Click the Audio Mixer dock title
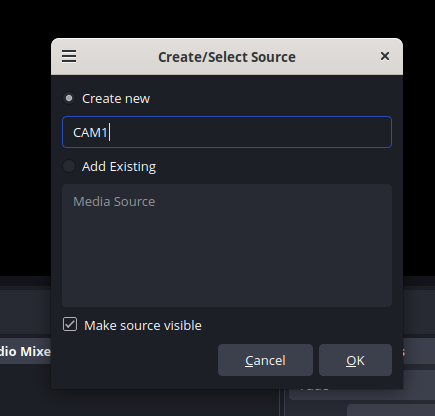Viewport: 435px width, 416px height. [25, 351]
